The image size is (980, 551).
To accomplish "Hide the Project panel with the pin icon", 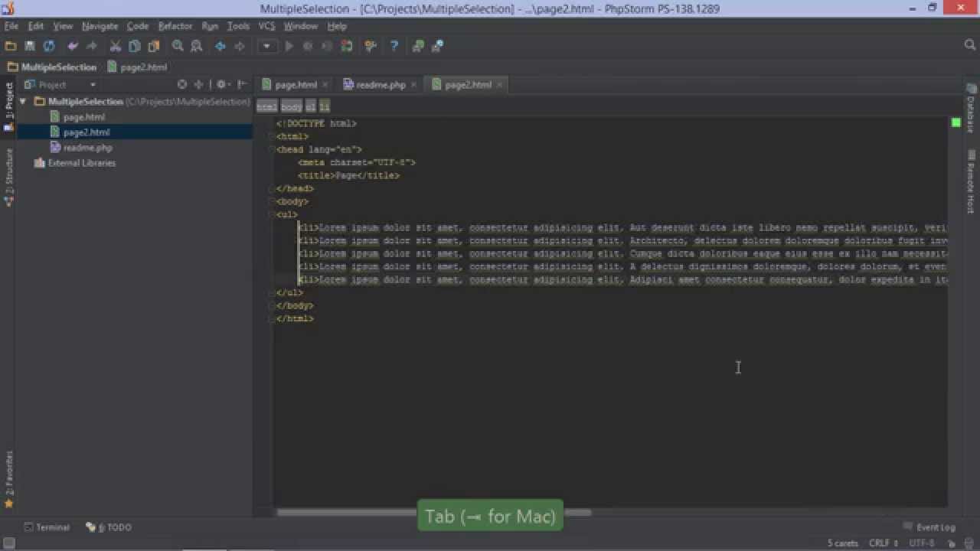I will click(242, 85).
